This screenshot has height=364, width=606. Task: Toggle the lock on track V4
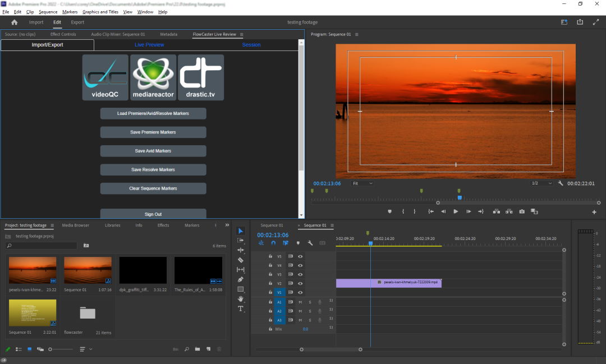pos(270,265)
